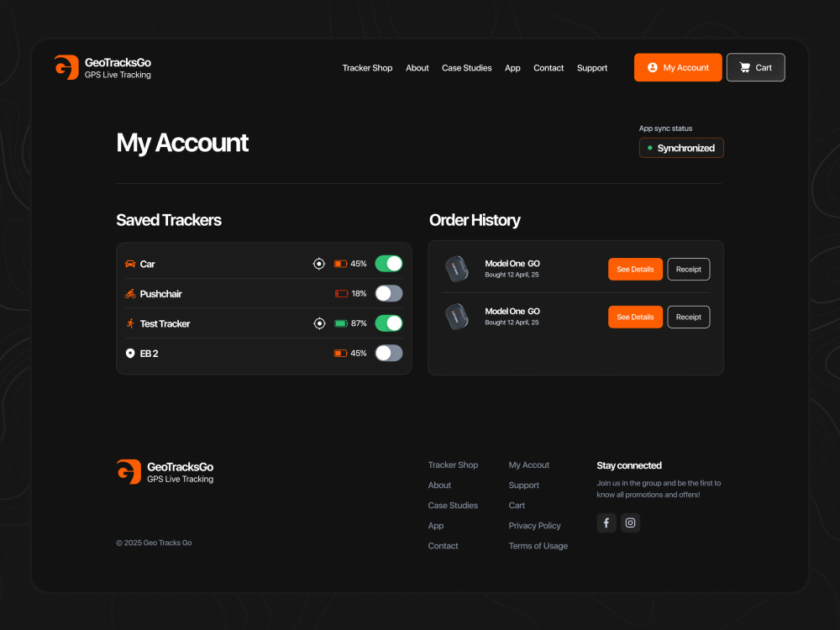Viewport: 840px width, 630px height.
Task: Open the Cart button in header
Action: click(756, 67)
